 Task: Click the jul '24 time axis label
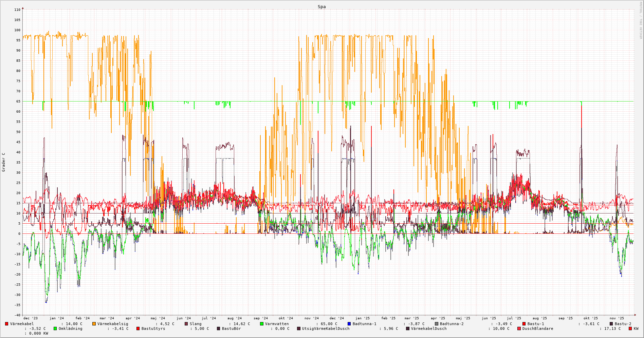[x=208, y=318]
